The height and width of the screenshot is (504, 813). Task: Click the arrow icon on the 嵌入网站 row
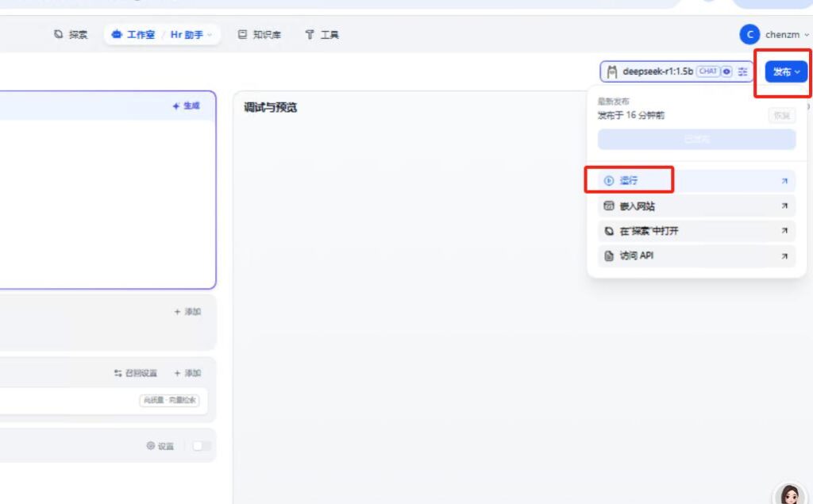point(784,206)
